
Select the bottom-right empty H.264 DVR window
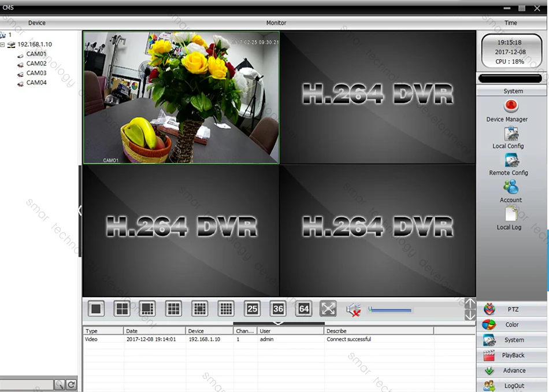(377, 231)
